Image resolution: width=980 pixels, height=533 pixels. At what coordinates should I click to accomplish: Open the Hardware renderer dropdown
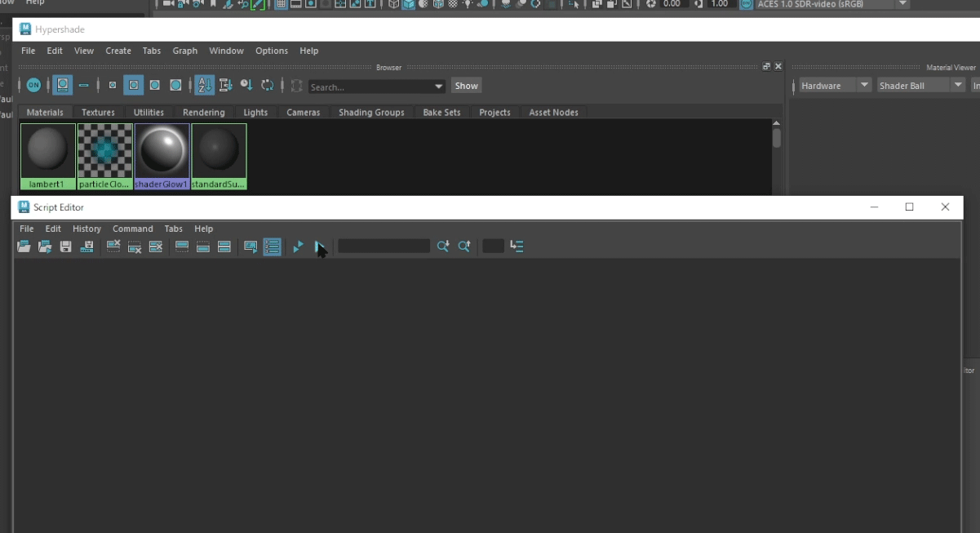tap(835, 86)
